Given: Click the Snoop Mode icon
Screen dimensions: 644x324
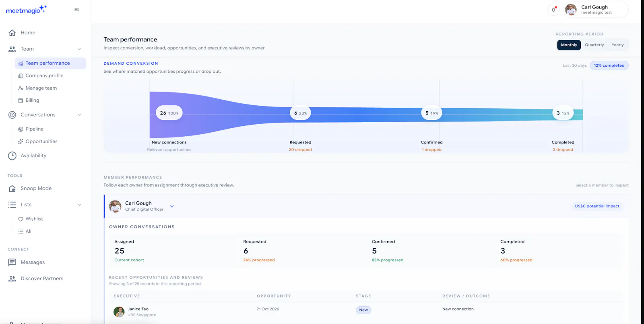Looking at the screenshot, I should [12, 189].
